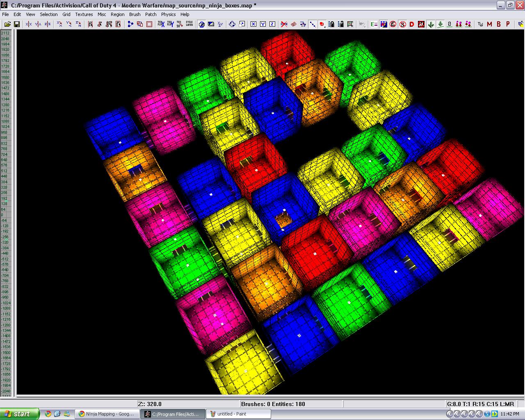Viewport: 525px width, 420px height.
Task: Open the Selection menu
Action: [x=49, y=14]
